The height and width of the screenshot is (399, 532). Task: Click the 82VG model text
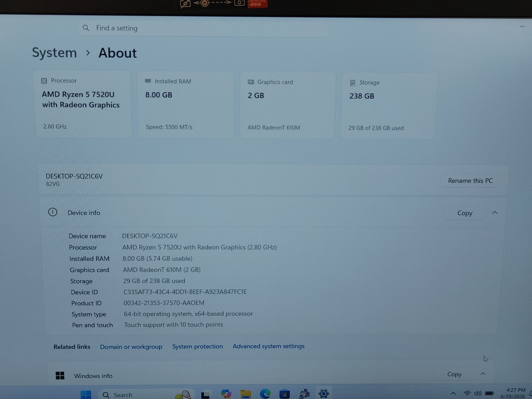pyautogui.click(x=53, y=184)
